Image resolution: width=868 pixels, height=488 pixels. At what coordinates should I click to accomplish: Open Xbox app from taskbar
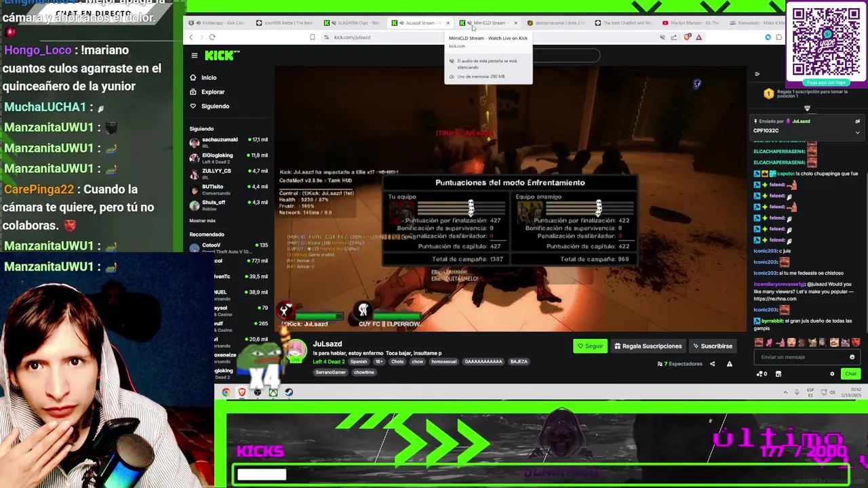tap(273, 392)
